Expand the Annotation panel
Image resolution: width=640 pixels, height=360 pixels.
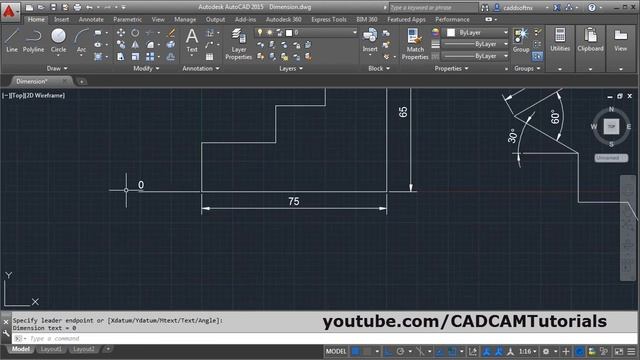201,69
